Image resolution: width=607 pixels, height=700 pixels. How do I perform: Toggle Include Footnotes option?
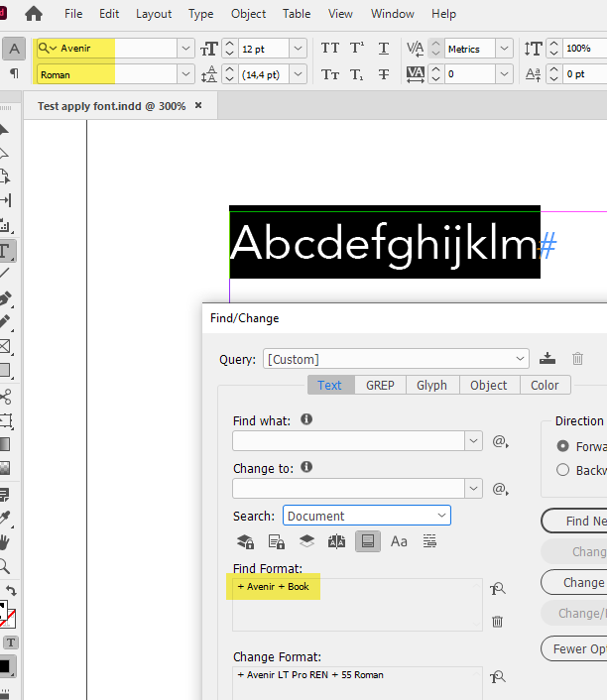[368, 541]
